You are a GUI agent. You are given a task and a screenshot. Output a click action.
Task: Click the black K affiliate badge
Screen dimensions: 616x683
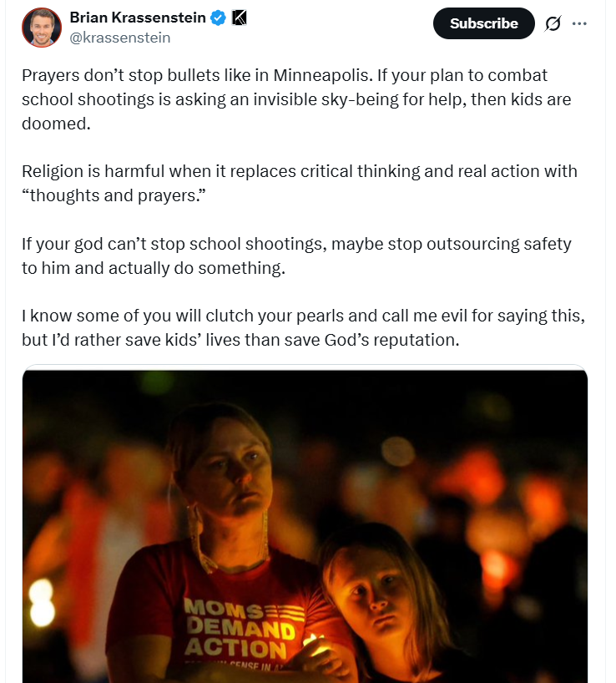(239, 18)
